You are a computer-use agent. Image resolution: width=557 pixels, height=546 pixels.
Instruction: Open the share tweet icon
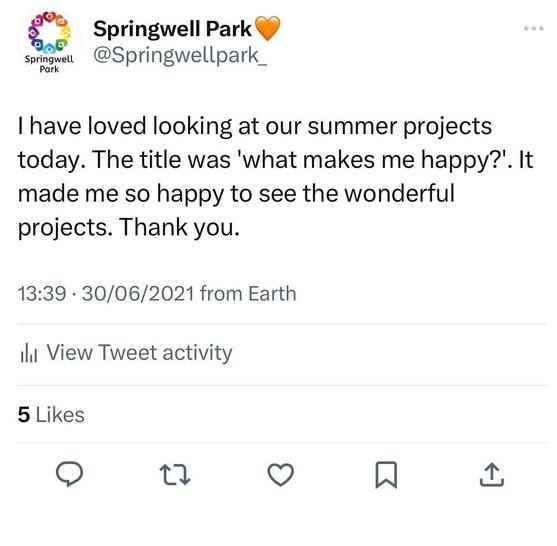[492, 474]
